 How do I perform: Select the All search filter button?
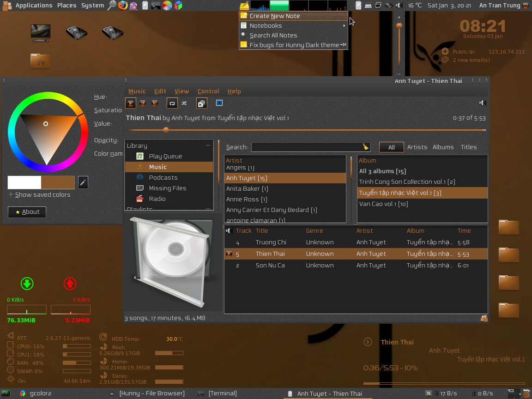point(392,147)
